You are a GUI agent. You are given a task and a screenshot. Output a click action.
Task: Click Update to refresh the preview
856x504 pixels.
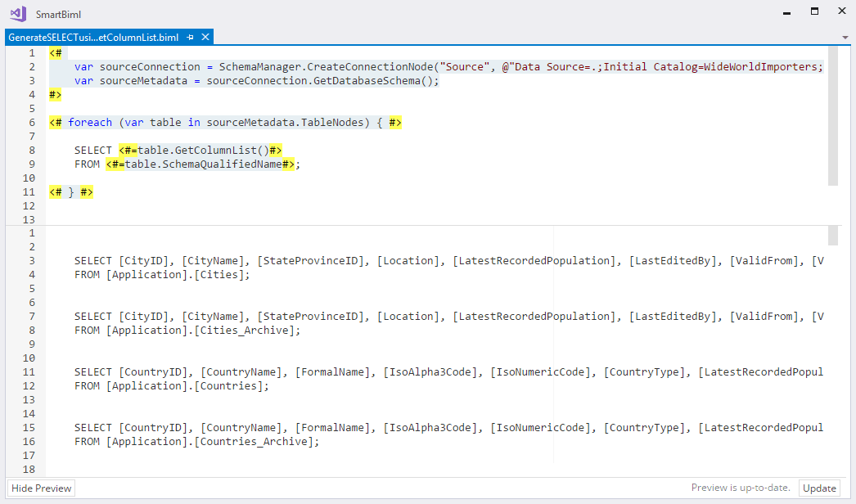coord(819,488)
